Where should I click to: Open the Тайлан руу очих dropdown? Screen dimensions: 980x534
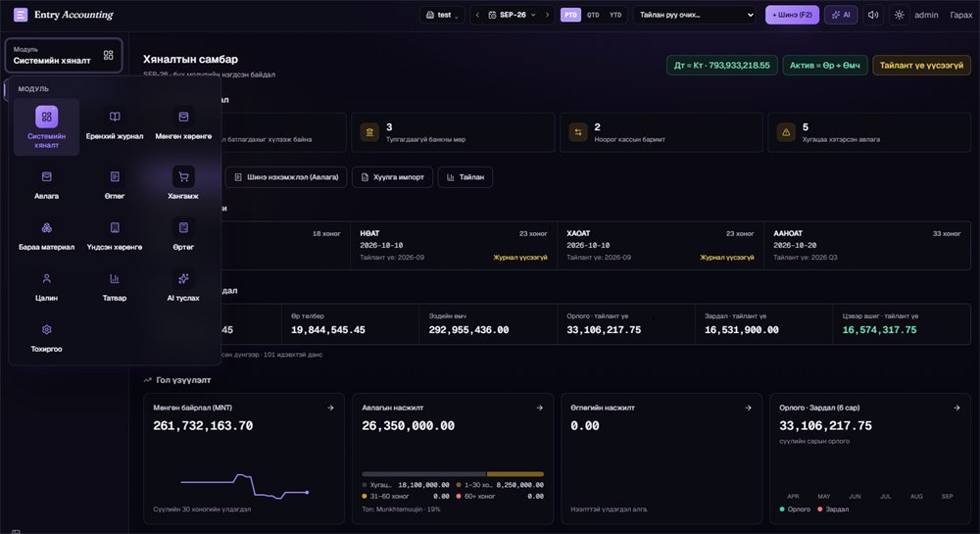(x=696, y=15)
